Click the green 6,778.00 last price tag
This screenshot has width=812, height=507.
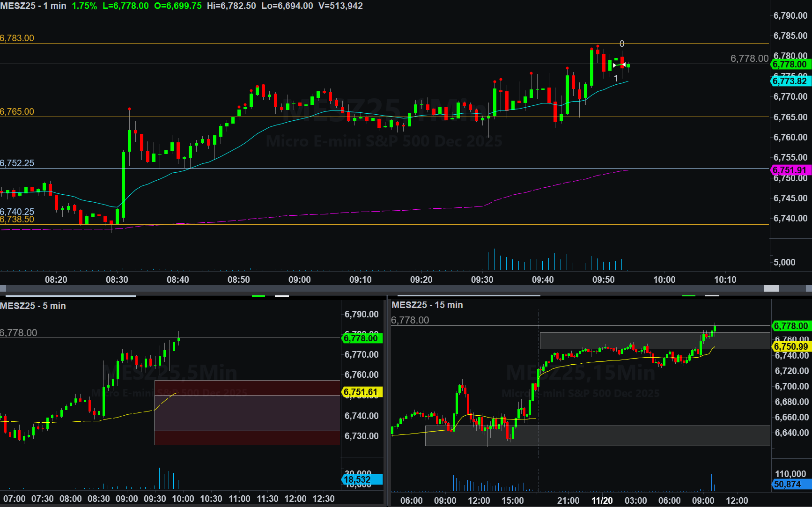pyautogui.click(x=790, y=64)
